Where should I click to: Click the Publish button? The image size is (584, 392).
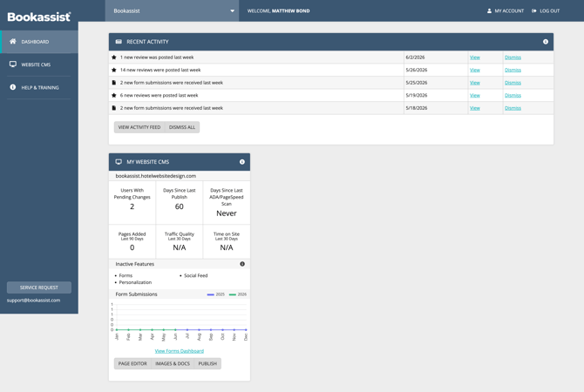pos(207,363)
